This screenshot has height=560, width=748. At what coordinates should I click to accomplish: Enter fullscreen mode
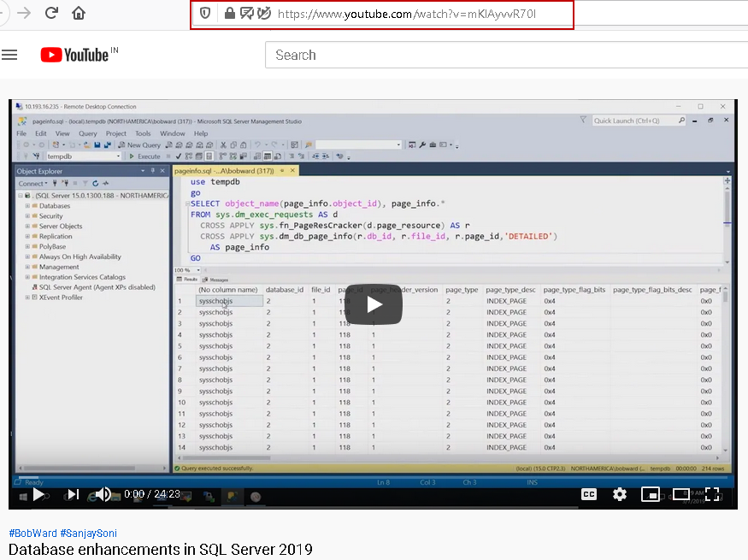(712, 494)
